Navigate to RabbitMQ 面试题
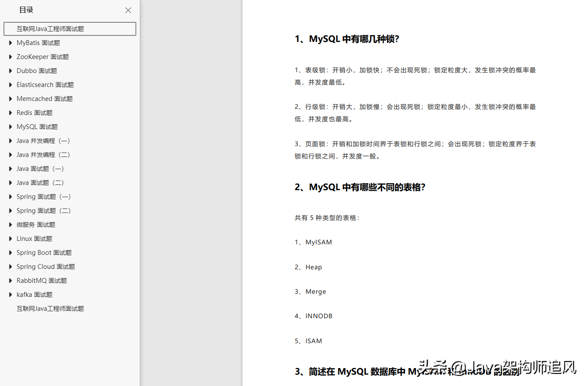Image resolution: width=588 pixels, height=386 pixels. pos(42,281)
